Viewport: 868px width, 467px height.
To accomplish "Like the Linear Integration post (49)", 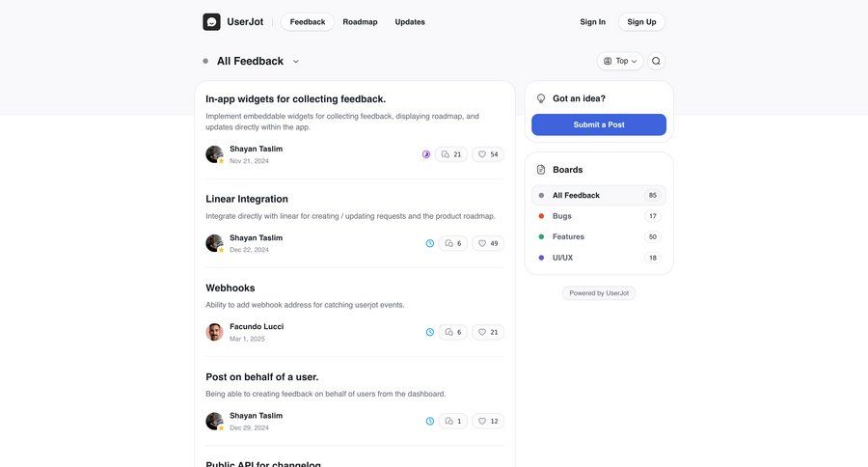I will point(488,243).
